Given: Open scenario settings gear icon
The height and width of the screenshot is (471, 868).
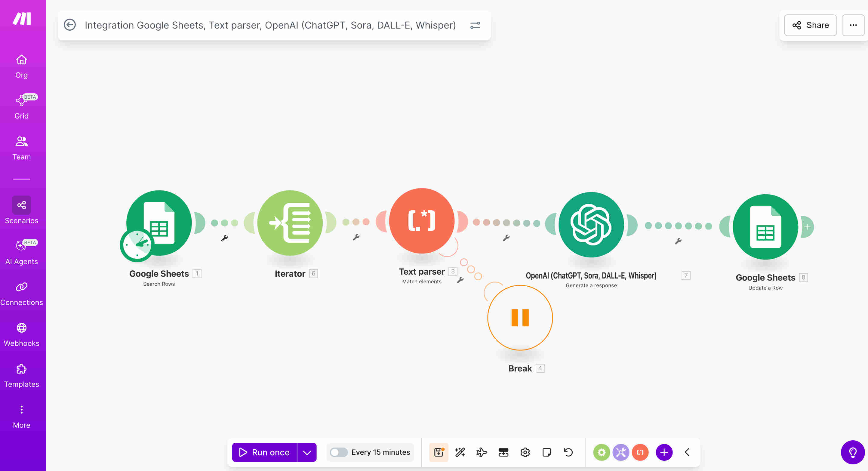Looking at the screenshot, I should (x=525, y=452).
